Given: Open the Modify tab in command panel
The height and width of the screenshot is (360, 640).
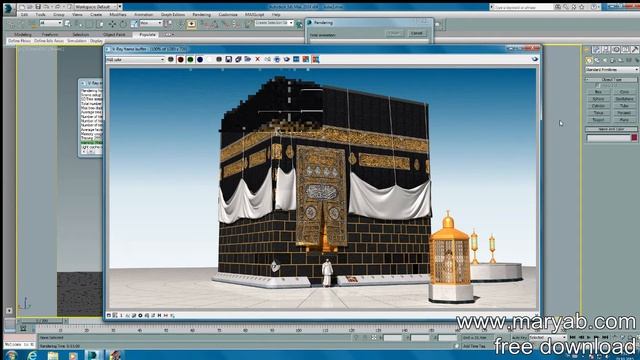Looking at the screenshot, I should [596, 49].
